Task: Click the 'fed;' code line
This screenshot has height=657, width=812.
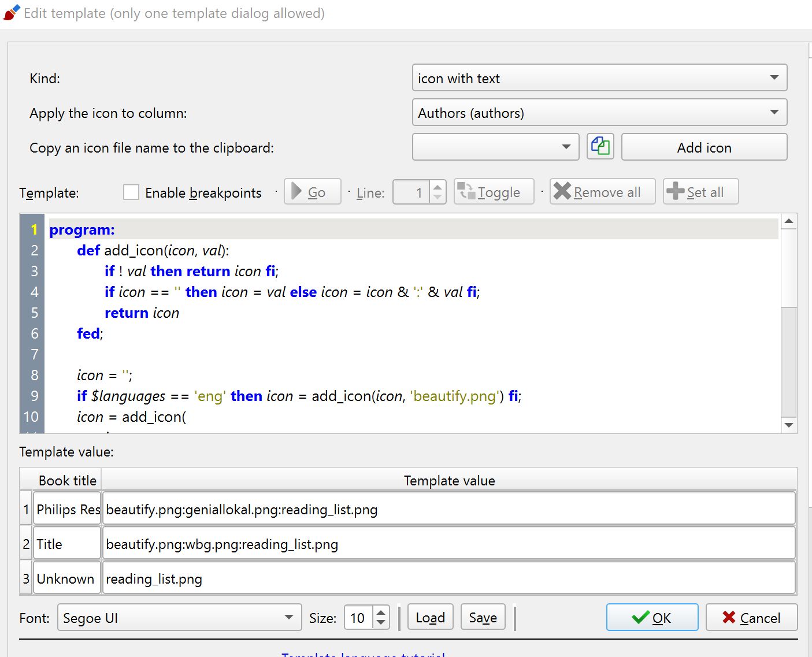Action: pyautogui.click(x=90, y=333)
